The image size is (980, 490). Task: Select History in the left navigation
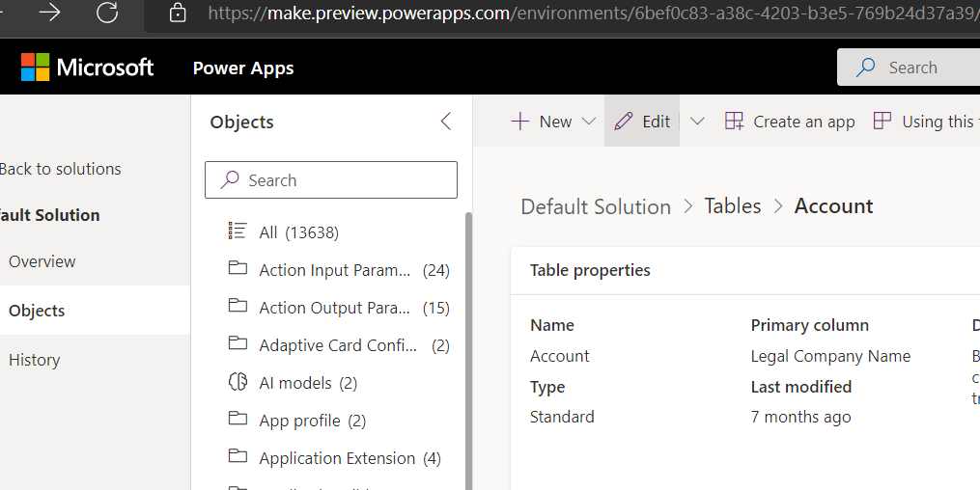point(35,360)
